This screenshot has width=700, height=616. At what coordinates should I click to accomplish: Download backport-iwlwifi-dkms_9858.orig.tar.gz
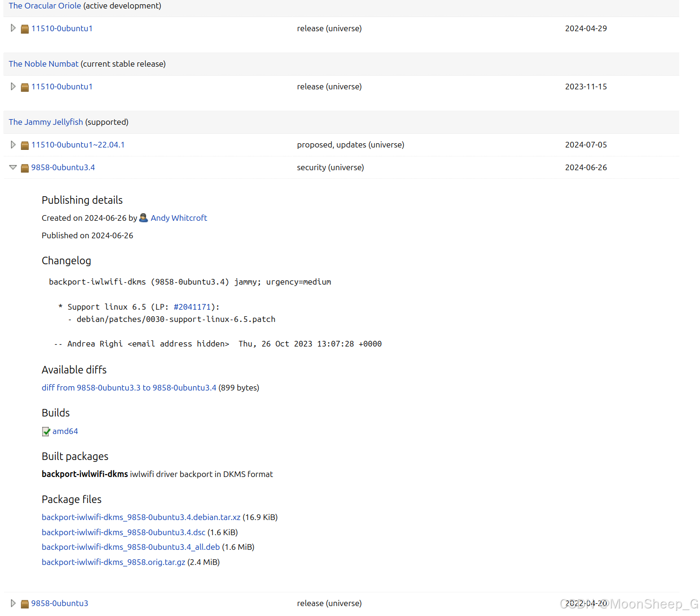(x=114, y=562)
